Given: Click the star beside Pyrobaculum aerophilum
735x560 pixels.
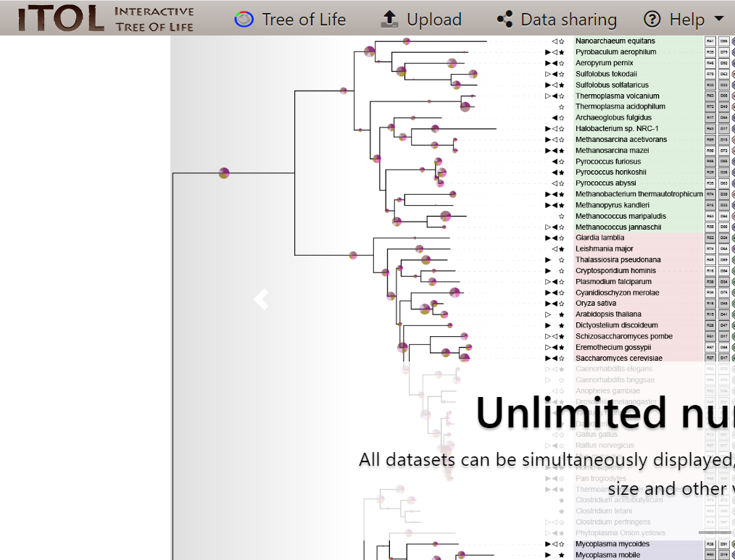Looking at the screenshot, I should [561, 52].
